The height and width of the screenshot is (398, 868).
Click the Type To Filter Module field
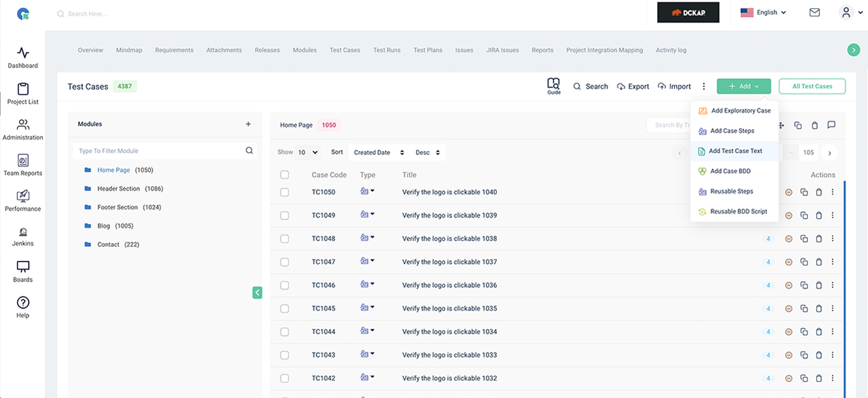click(x=165, y=150)
